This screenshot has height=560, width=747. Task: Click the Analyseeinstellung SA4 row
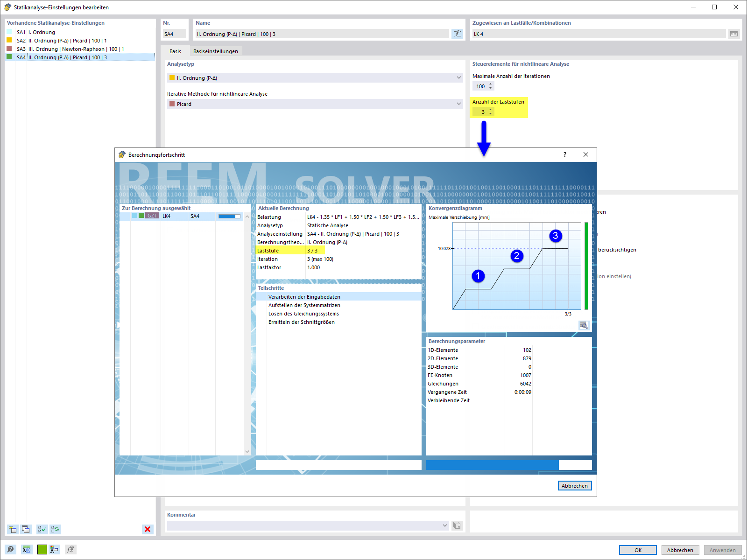pos(338,234)
